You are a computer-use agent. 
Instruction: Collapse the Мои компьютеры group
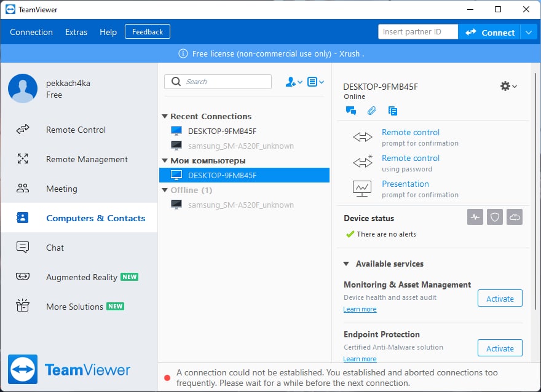click(165, 160)
